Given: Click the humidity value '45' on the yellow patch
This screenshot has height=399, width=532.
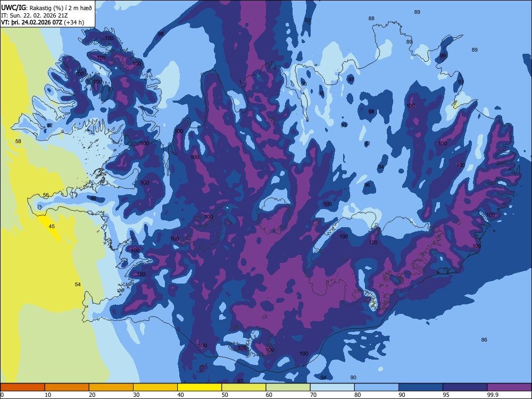Looking at the screenshot, I should 52,226.
